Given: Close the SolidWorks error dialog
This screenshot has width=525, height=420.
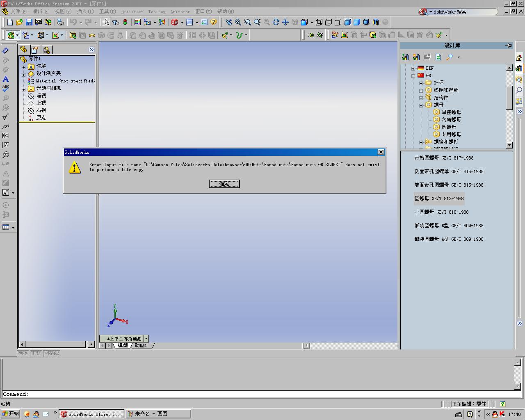Looking at the screenshot, I should click(x=381, y=152).
